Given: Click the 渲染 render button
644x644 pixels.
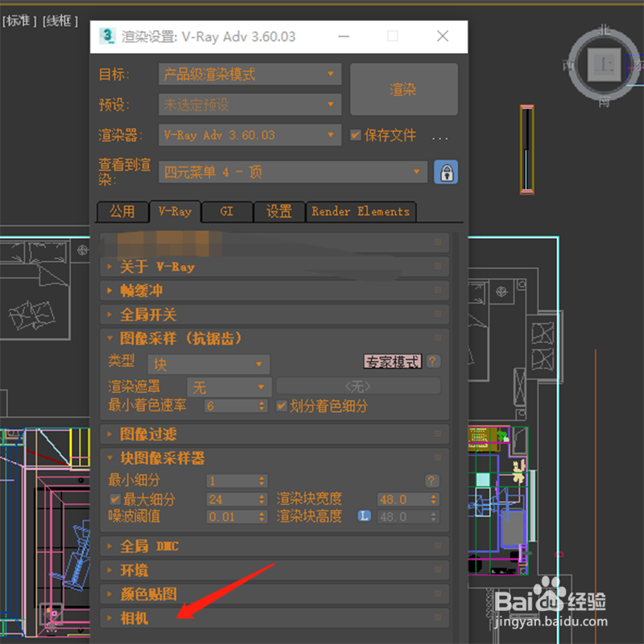Looking at the screenshot, I should (x=404, y=89).
